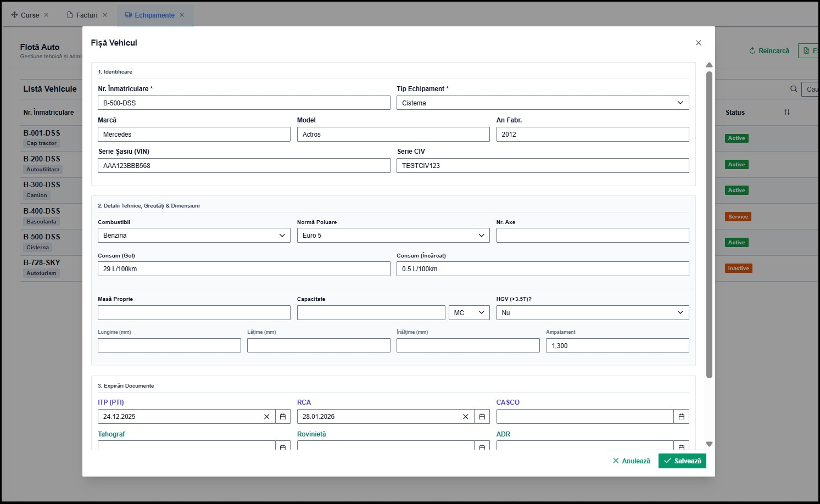Sort the list by Status column
The image size is (820, 504).
click(x=786, y=113)
